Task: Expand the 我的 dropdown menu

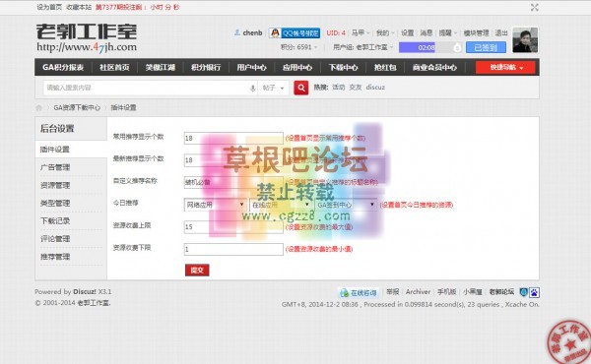Action: tap(385, 33)
